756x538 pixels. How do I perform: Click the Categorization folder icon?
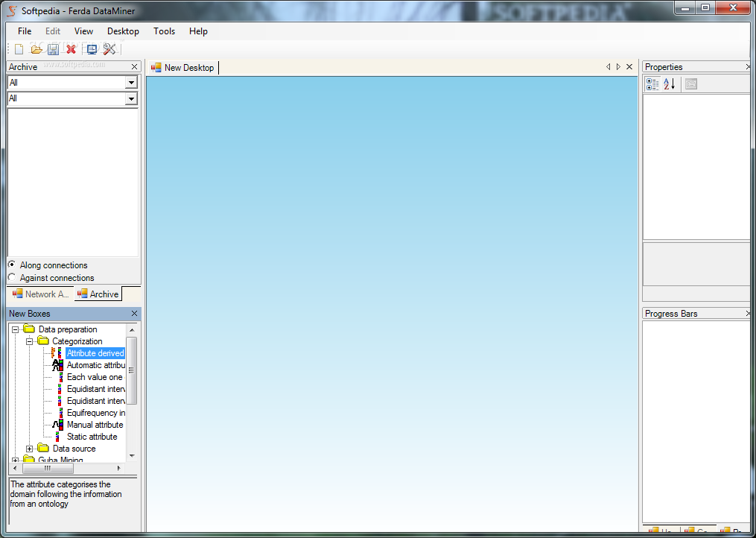pyautogui.click(x=43, y=341)
